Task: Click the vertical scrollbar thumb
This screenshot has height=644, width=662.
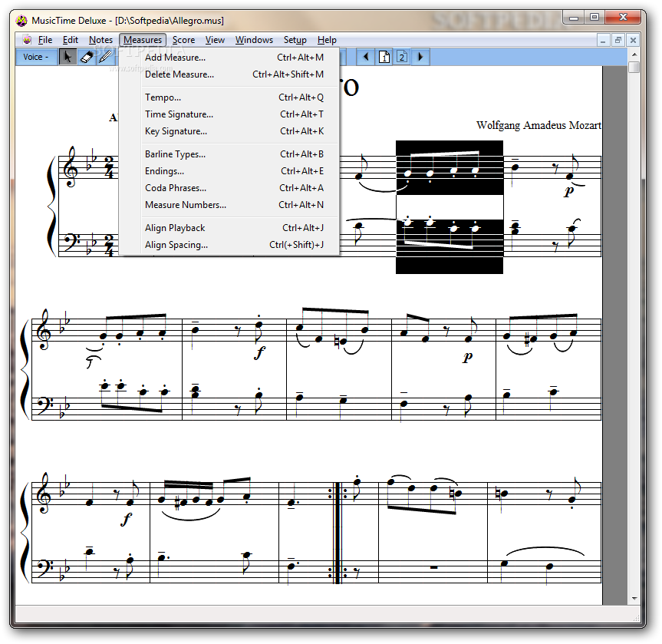Action: 634,68
